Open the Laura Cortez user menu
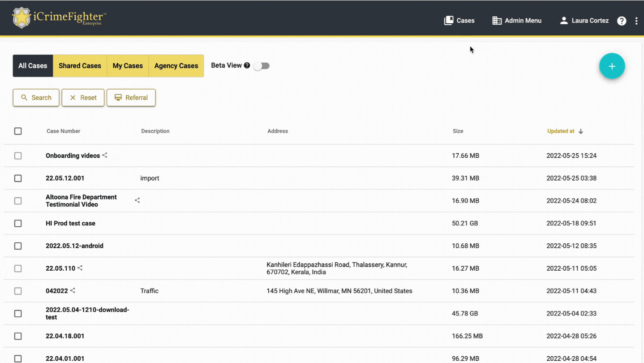 click(584, 21)
